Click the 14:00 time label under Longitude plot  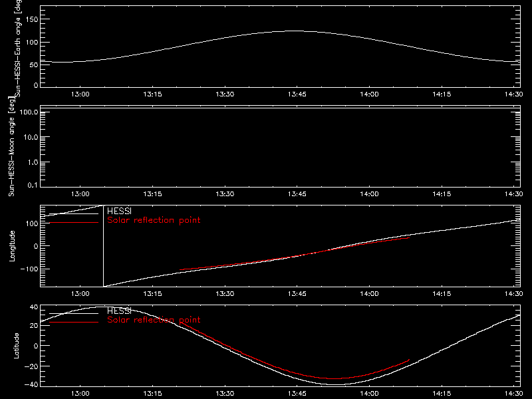point(369,294)
